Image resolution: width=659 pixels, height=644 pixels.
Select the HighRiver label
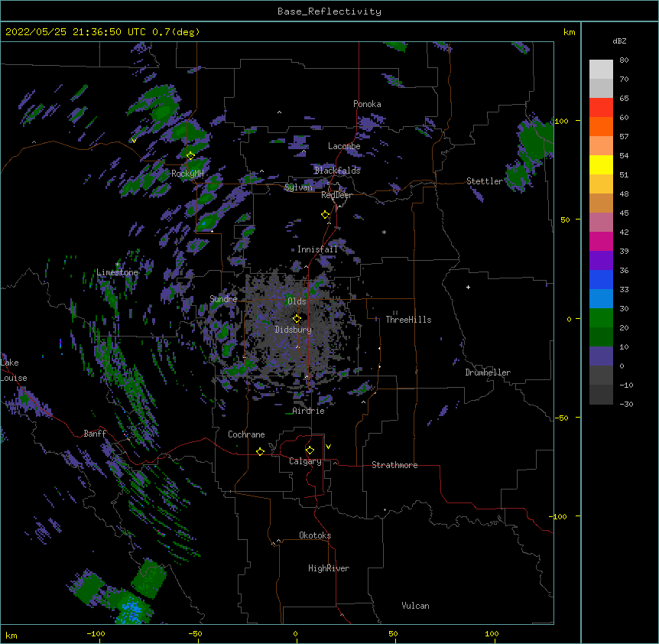329,568
